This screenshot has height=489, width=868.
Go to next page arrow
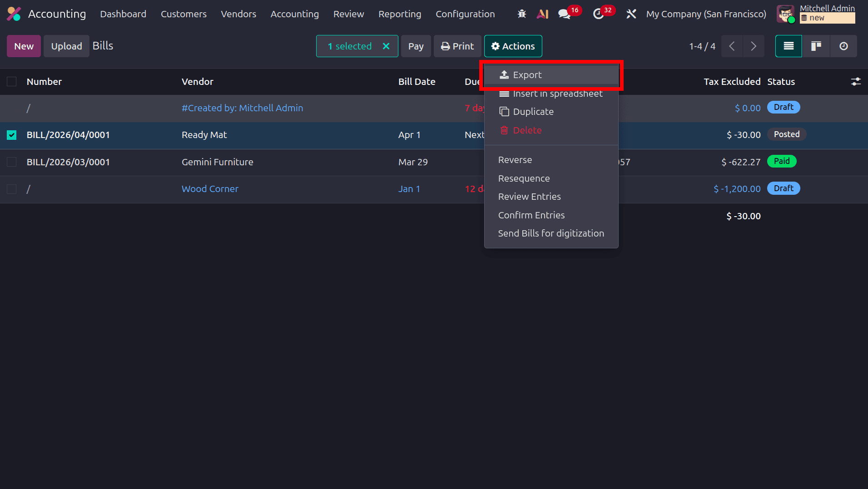click(754, 46)
